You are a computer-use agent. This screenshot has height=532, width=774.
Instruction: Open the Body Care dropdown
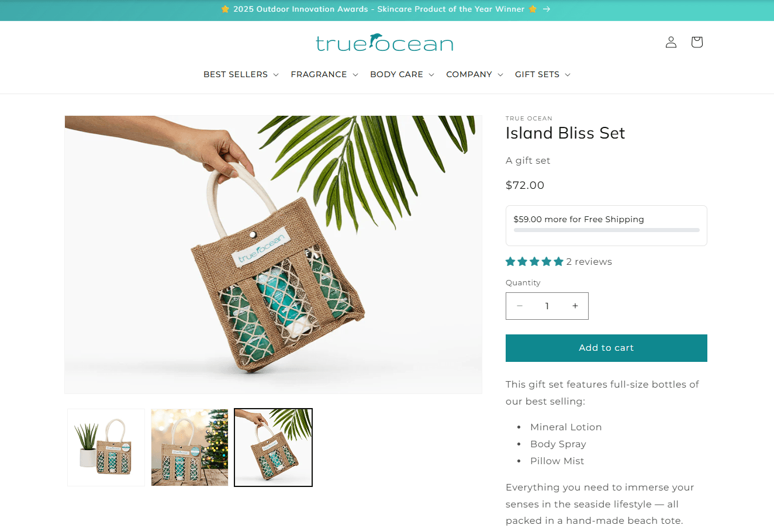click(x=402, y=74)
